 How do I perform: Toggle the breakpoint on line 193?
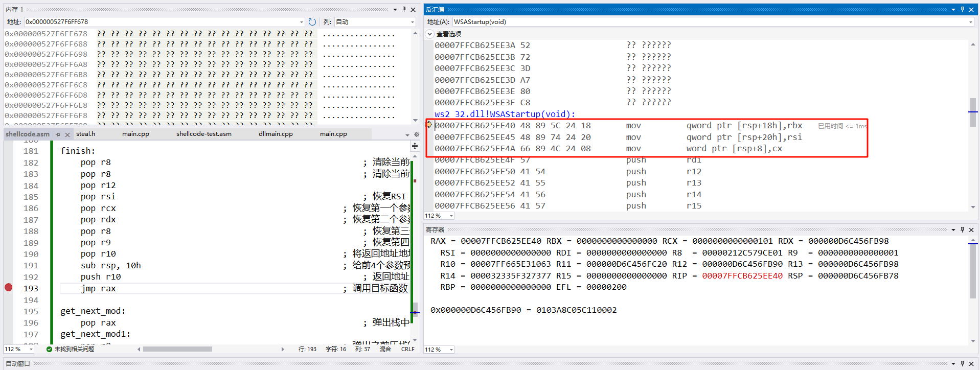[x=8, y=288]
